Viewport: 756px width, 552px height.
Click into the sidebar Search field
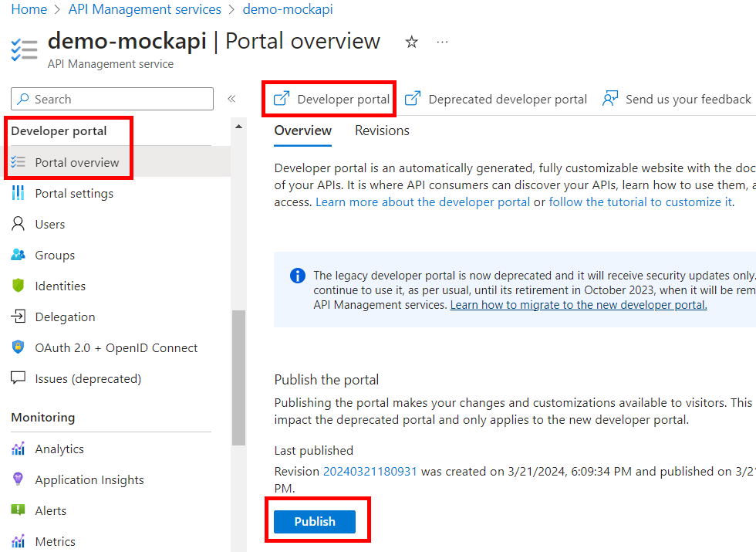[112, 99]
